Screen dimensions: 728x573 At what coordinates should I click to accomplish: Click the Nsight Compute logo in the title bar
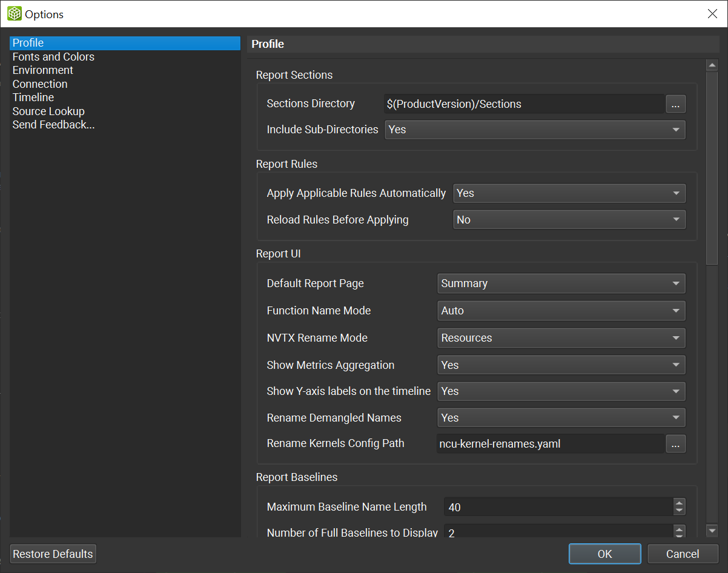13,13
